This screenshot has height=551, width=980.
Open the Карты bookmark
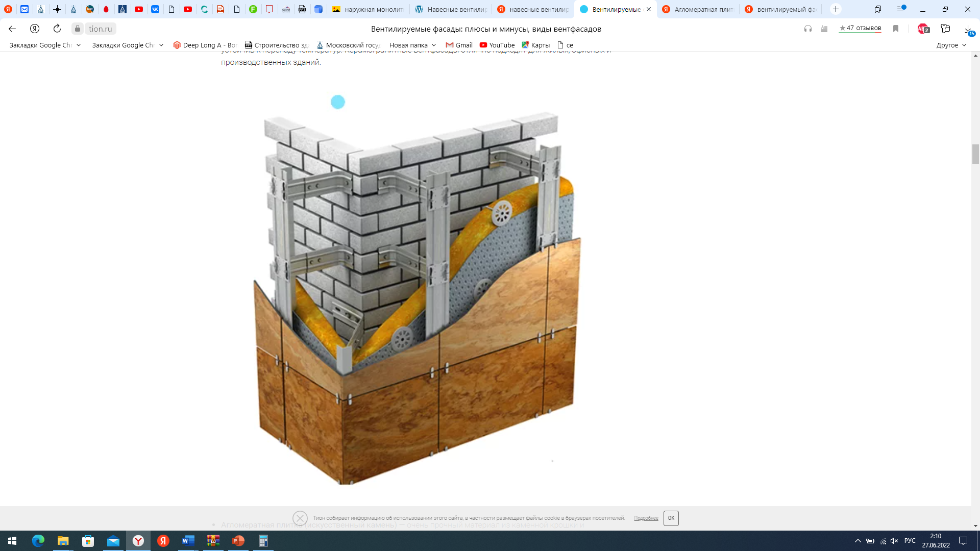click(x=535, y=45)
